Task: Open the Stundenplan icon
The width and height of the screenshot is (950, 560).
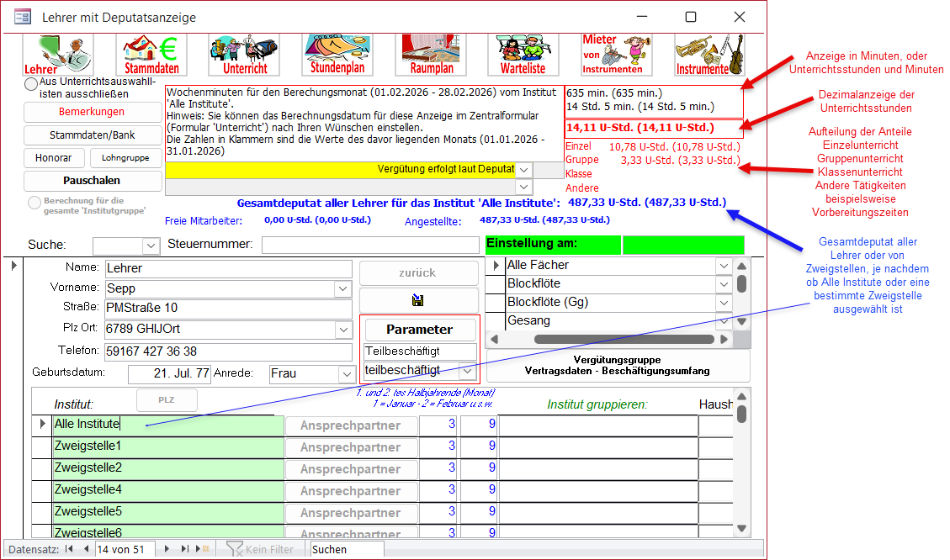Action: point(337,55)
